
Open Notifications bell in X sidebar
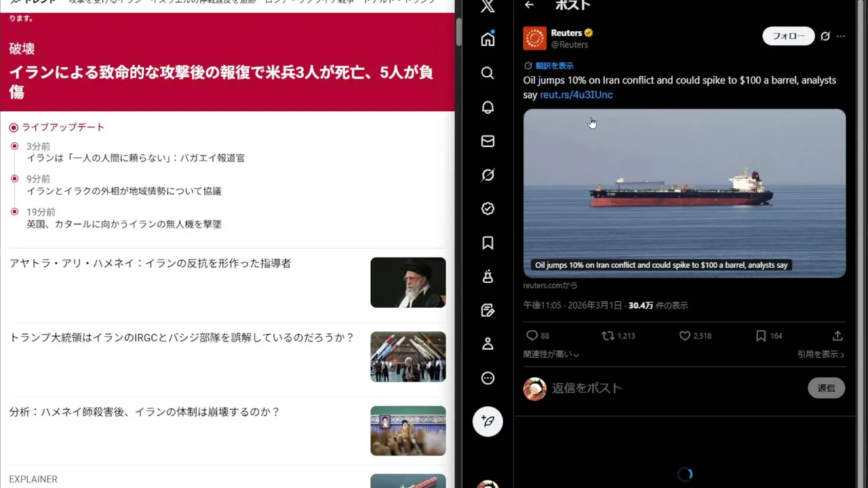[x=488, y=107]
